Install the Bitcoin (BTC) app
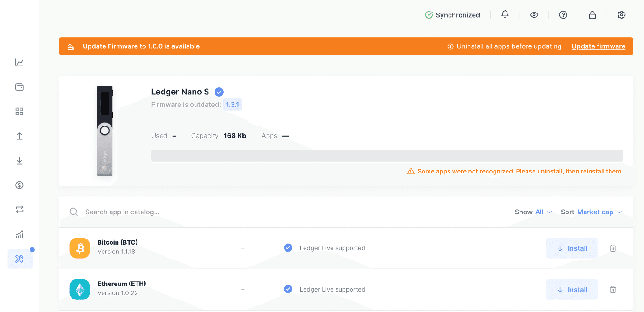The image size is (644, 312). (572, 248)
